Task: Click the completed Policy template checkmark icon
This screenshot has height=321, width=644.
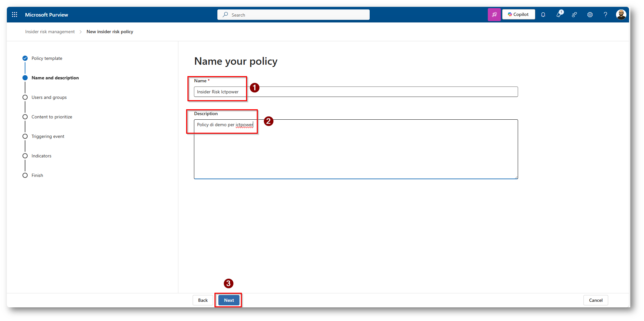Action: pyautogui.click(x=25, y=58)
